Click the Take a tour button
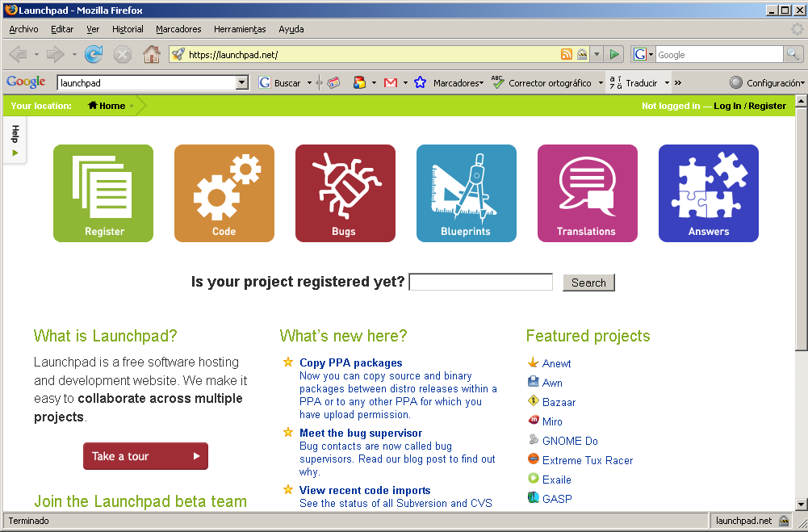This screenshot has height=532, width=808. tap(146, 456)
